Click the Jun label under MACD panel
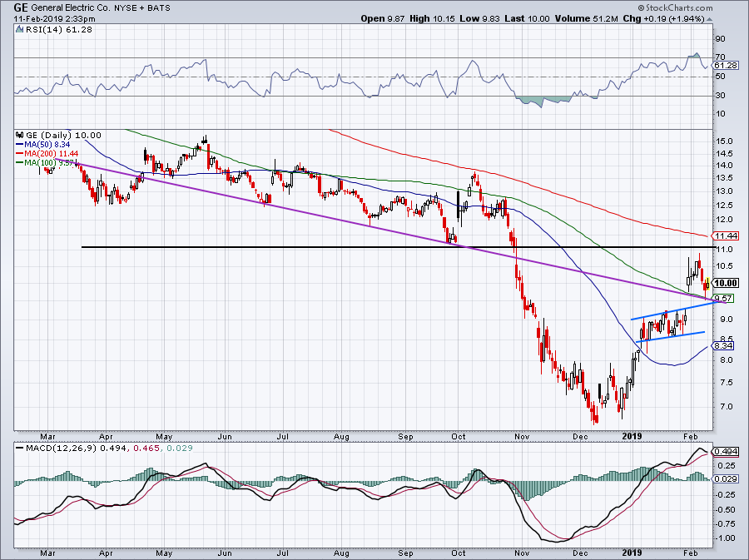This screenshot has height=560, width=749. tap(225, 553)
